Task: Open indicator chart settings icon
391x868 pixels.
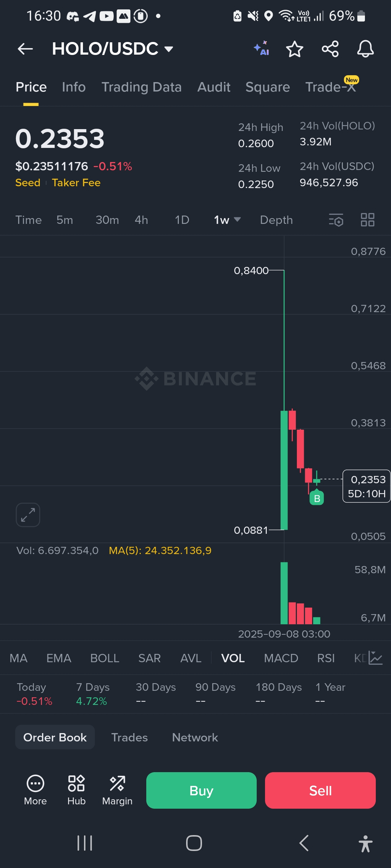Action: point(375,658)
